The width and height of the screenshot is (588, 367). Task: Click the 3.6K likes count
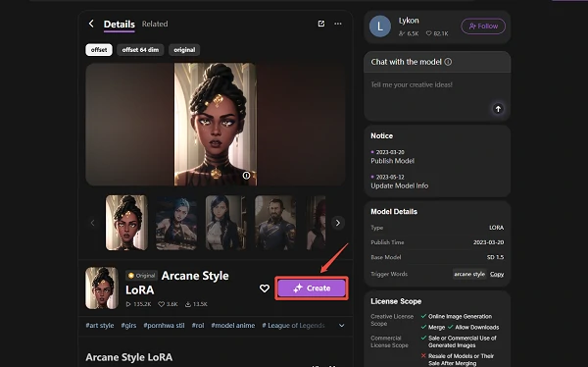click(x=168, y=304)
